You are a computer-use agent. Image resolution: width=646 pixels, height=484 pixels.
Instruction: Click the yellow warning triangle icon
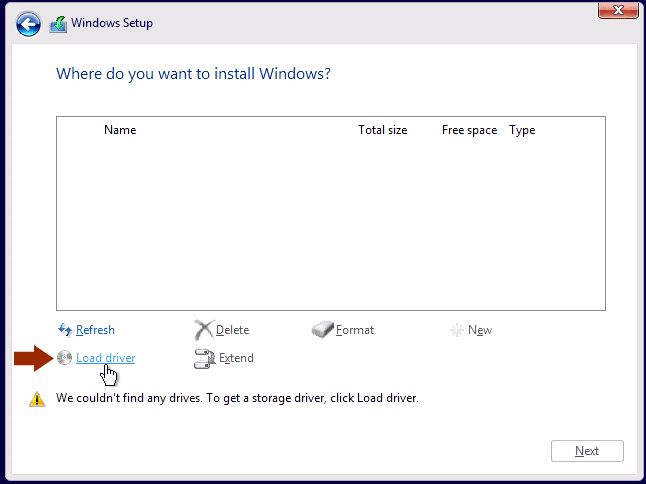pos(37,399)
